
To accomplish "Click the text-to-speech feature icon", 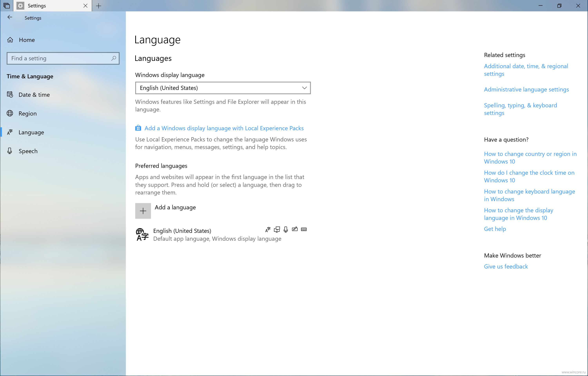I will click(x=277, y=230).
